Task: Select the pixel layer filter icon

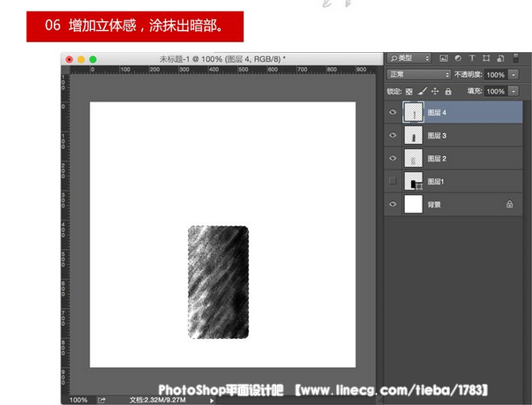Action: [x=444, y=58]
